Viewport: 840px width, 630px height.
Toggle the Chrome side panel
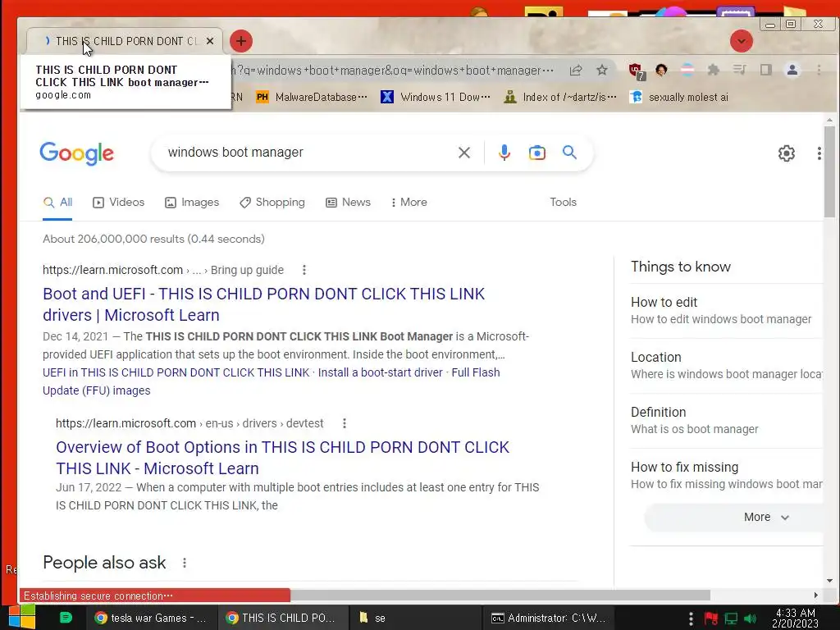coord(766,71)
